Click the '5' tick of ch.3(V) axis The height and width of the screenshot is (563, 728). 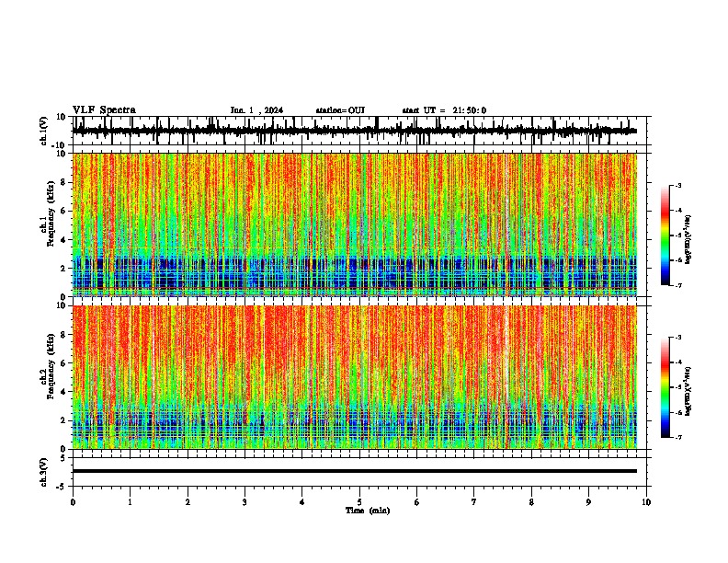point(64,458)
